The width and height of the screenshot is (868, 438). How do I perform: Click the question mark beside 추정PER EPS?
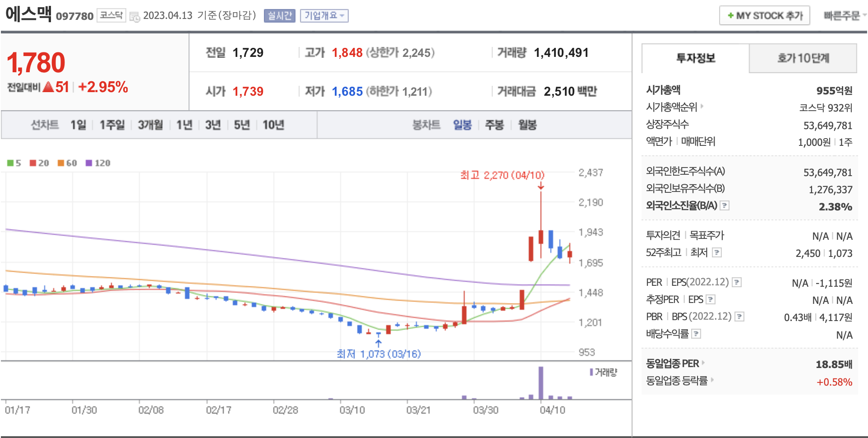710,300
